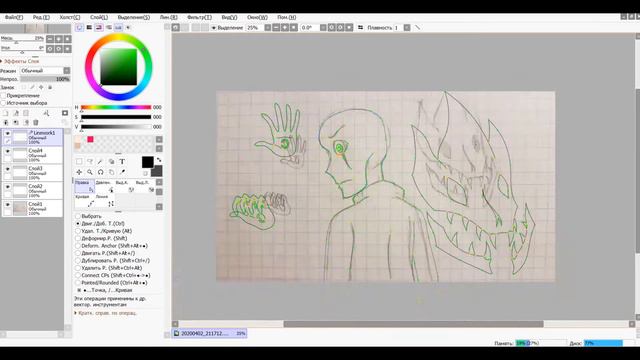Enable the Источник выбора checkbox

click(x=4, y=103)
